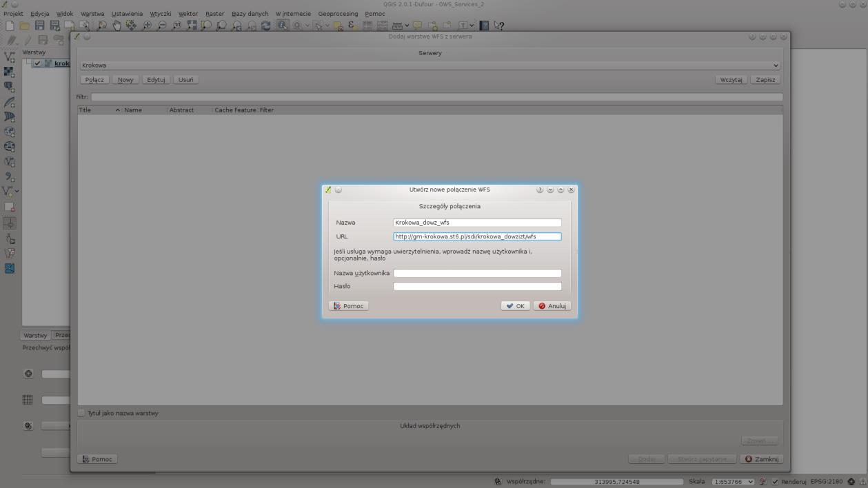Click the Cache Feature column header
Image resolution: width=868 pixels, height=488 pixels.
click(x=235, y=110)
